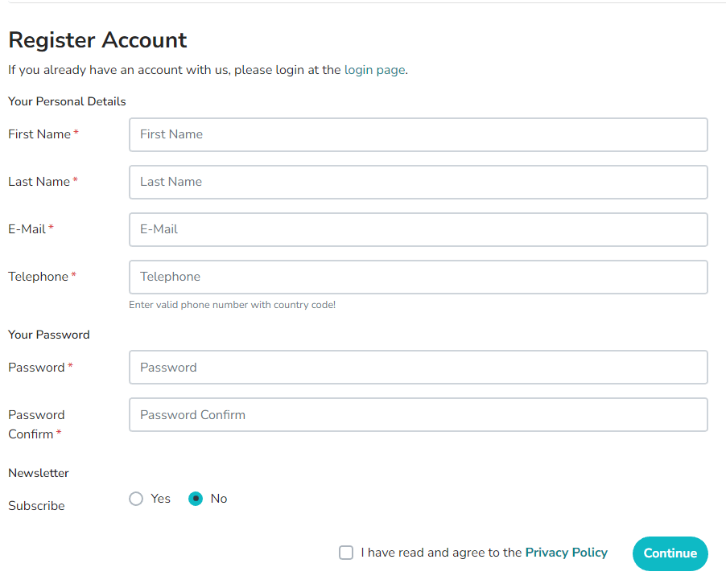The height and width of the screenshot is (588, 726).
Task: Select Yes to subscribe to the newsletter
Action: 135,499
